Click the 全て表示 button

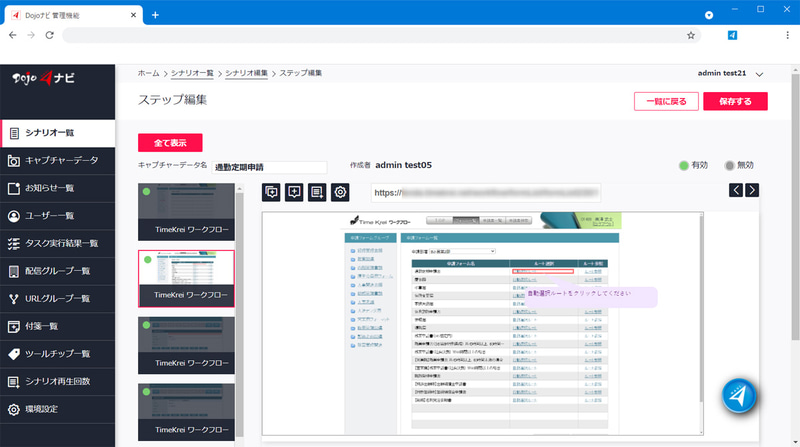tap(170, 143)
